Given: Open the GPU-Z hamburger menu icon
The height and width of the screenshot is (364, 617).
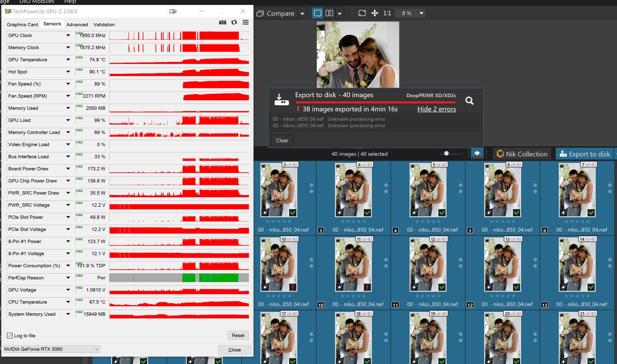Looking at the screenshot, I should (x=246, y=22).
